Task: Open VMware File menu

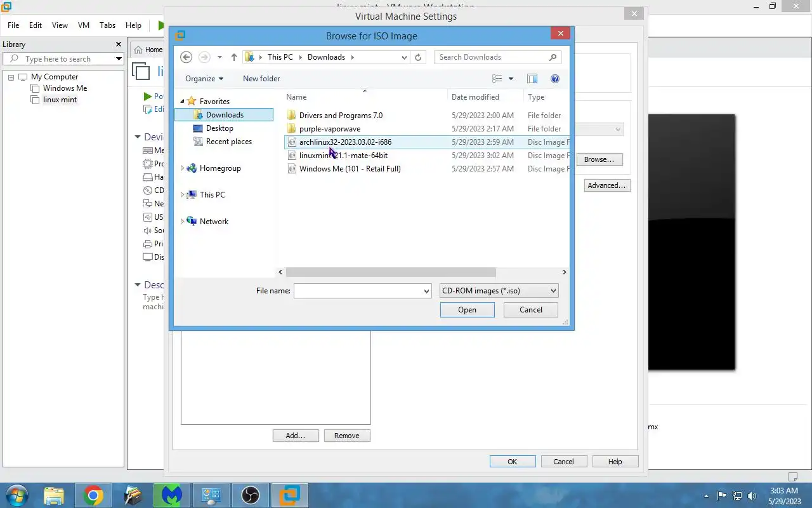Action: click(x=13, y=25)
